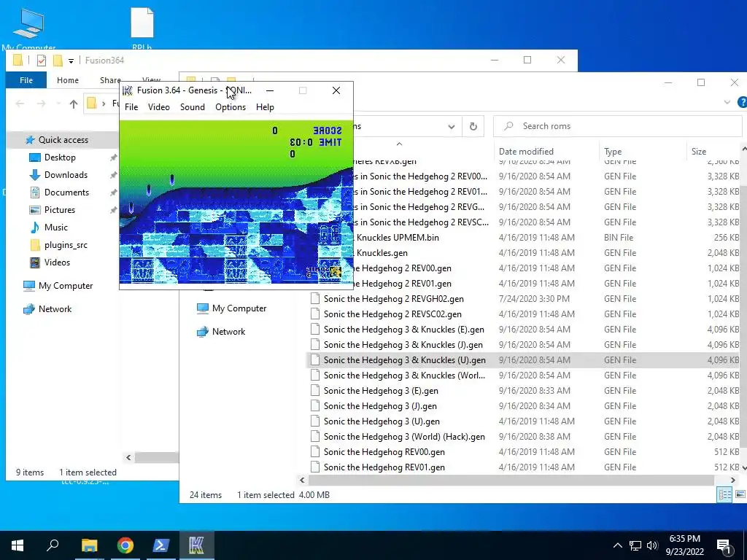Click Properties checkmark icon in quick access toolbar

[42, 61]
